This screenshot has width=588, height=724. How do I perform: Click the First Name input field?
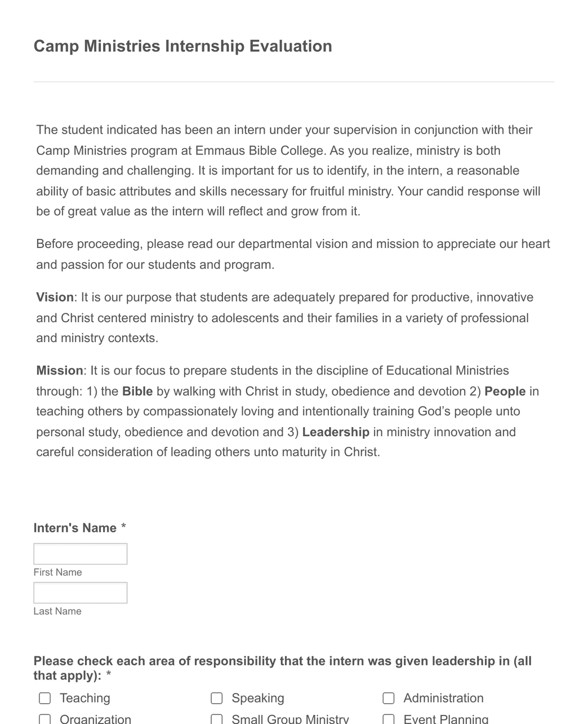point(80,553)
